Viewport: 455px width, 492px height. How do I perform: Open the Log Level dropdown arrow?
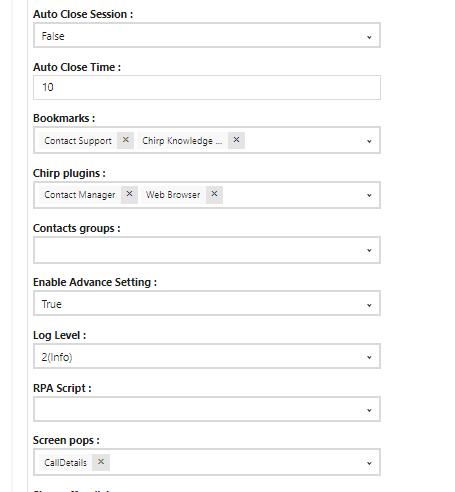(369, 357)
